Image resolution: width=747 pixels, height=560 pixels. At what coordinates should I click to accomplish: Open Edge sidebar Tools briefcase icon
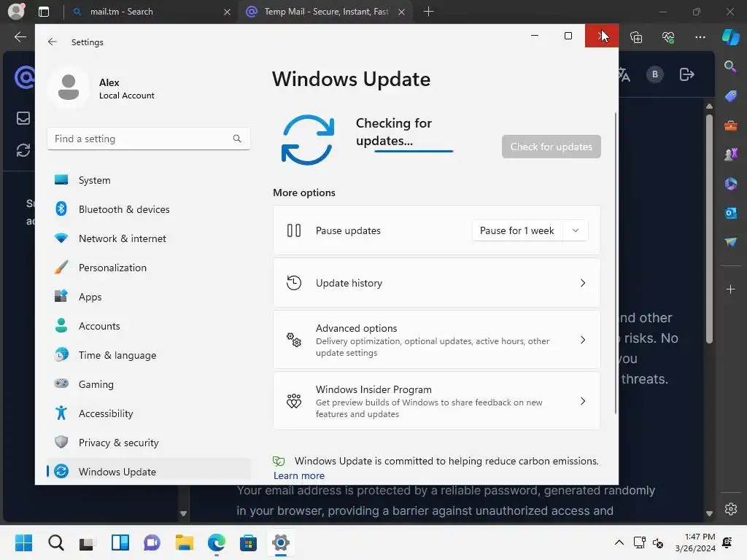pos(730,125)
